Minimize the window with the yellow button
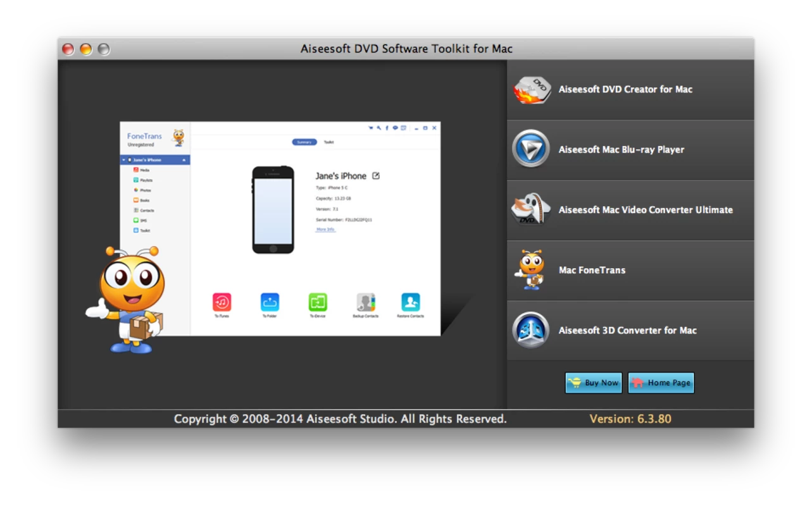The height and width of the screenshot is (506, 812). coord(86,49)
